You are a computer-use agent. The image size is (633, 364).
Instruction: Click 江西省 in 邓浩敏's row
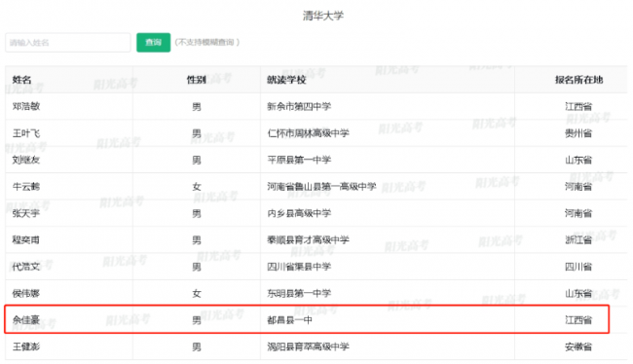[578, 106]
